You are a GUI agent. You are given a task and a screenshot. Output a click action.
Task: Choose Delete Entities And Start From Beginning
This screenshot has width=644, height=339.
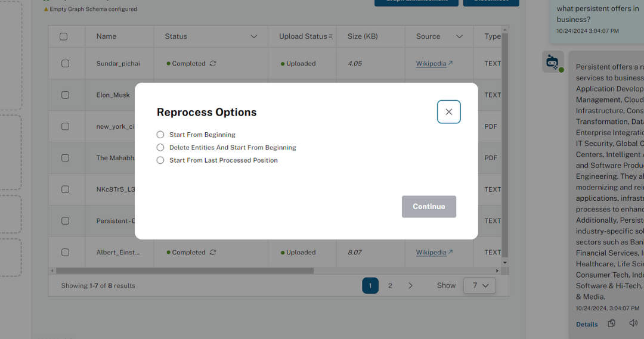pyautogui.click(x=160, y=147)
